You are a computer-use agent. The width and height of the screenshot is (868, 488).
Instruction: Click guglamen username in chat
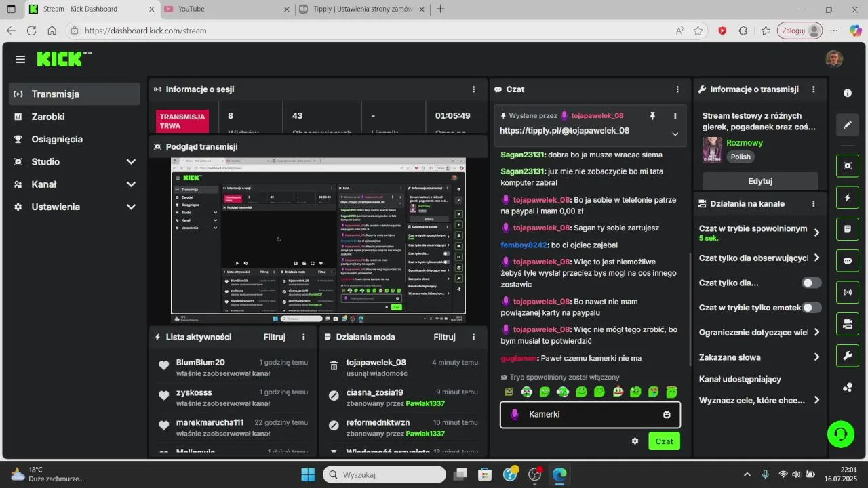pyautogui.click(x=519, y=358)
